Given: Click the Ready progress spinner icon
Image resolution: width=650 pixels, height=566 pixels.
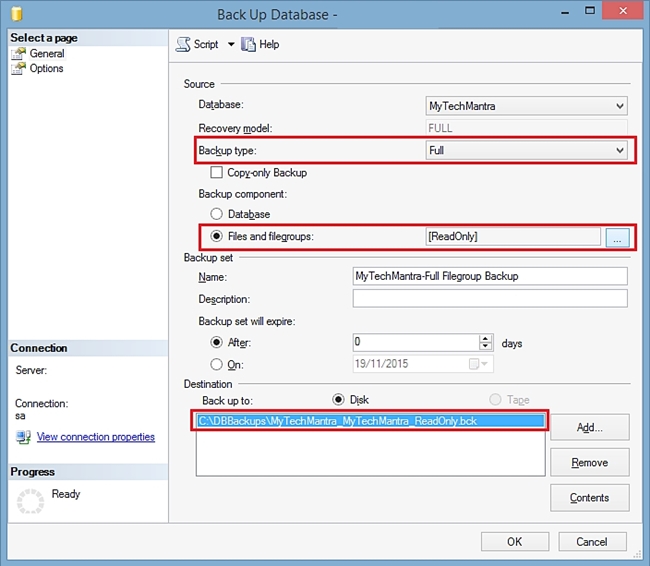Looking at the screenshot, I should coord(30,501).
